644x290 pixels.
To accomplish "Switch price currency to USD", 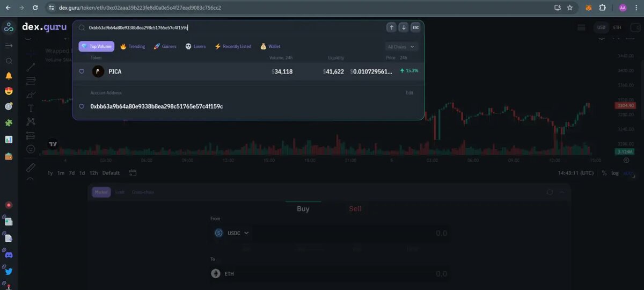I will coord(602,27).
